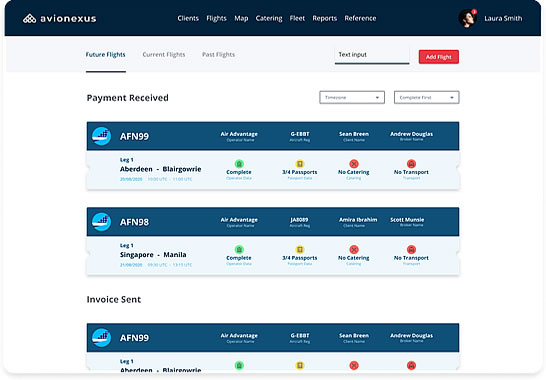Open the Map menu item
The image size is (546, 380).
point(241,18)
